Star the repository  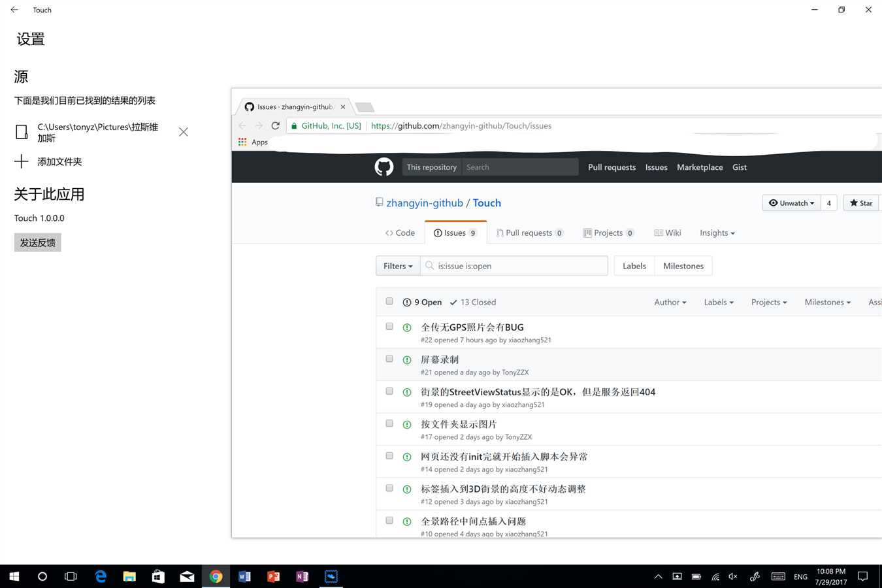(x=861, y=203)
